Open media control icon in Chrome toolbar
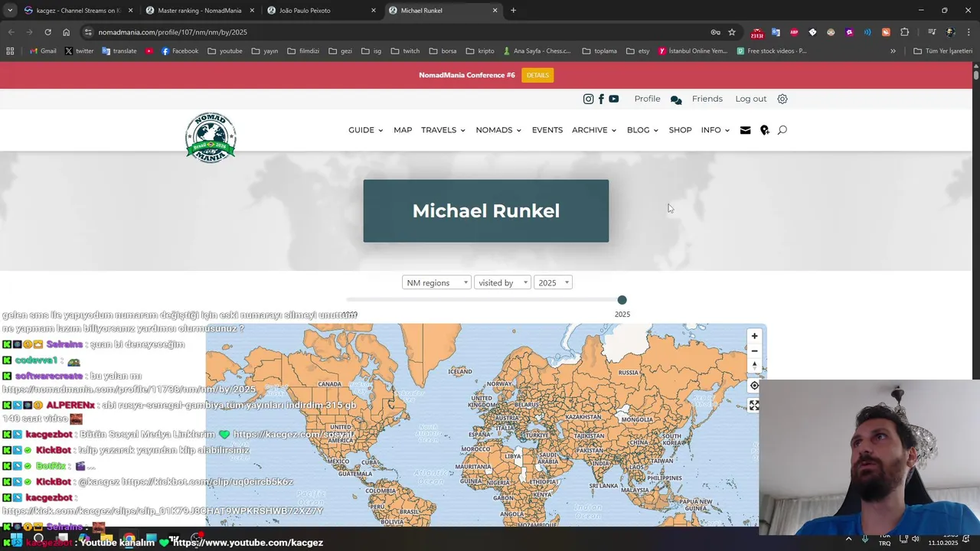The height and width of the screenshot is (551, 980). tap(932, 32)
